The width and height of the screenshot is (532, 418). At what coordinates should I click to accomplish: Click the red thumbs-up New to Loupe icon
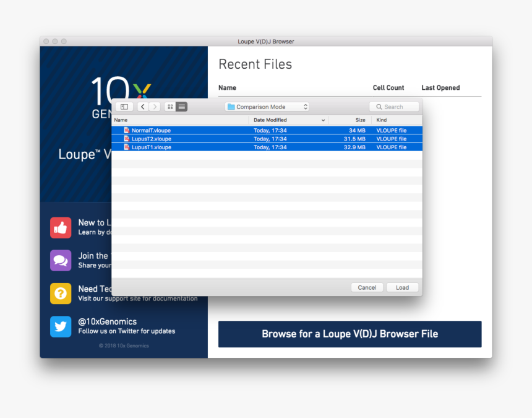pos(61,227)
